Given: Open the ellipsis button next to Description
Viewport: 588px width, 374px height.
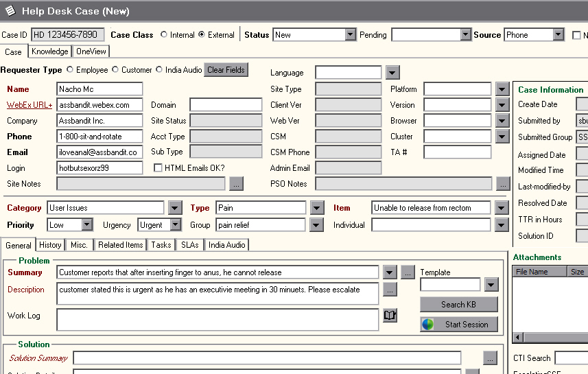Looking at the screenshot, I should point(390,290).
